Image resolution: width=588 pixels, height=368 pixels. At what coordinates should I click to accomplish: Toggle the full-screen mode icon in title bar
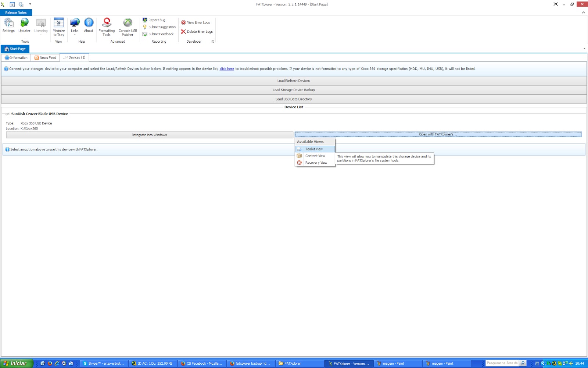[x=556, y=4]
